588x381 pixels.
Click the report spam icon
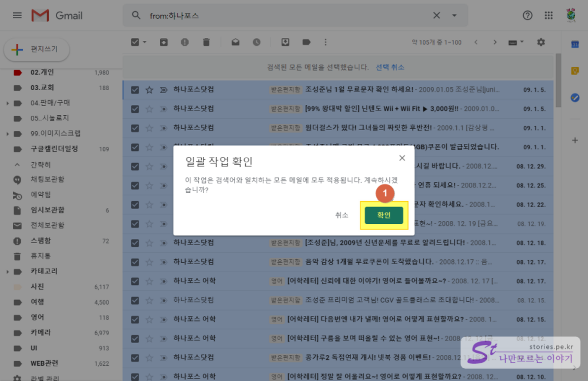185,42
